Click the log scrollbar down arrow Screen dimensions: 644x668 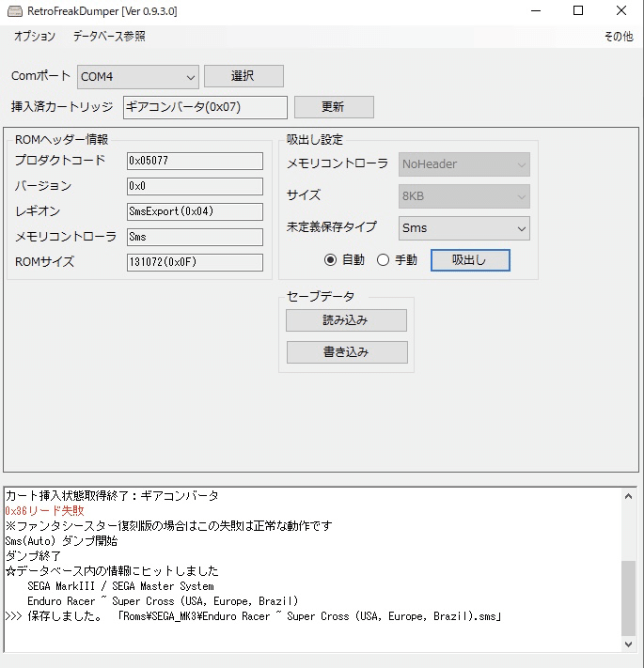click(x=628, y=645)
